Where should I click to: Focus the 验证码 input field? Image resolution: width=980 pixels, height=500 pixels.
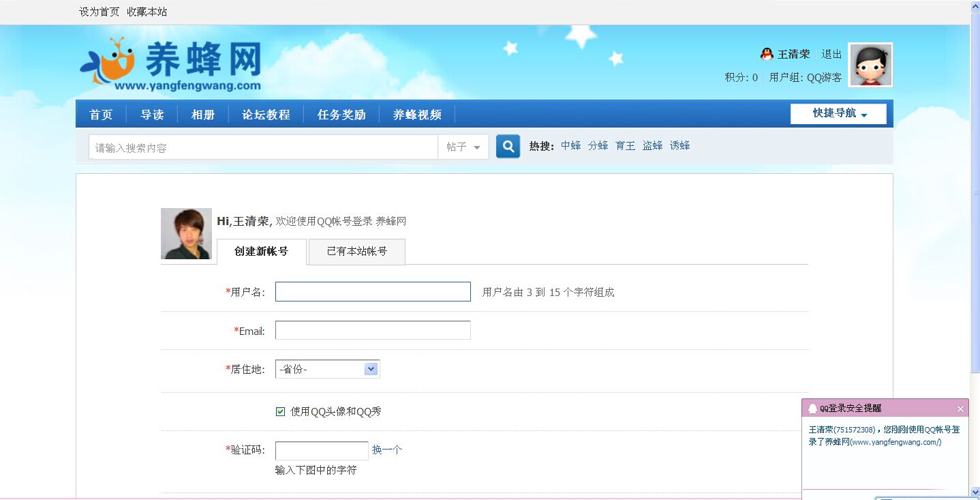[x=322, y=451]
